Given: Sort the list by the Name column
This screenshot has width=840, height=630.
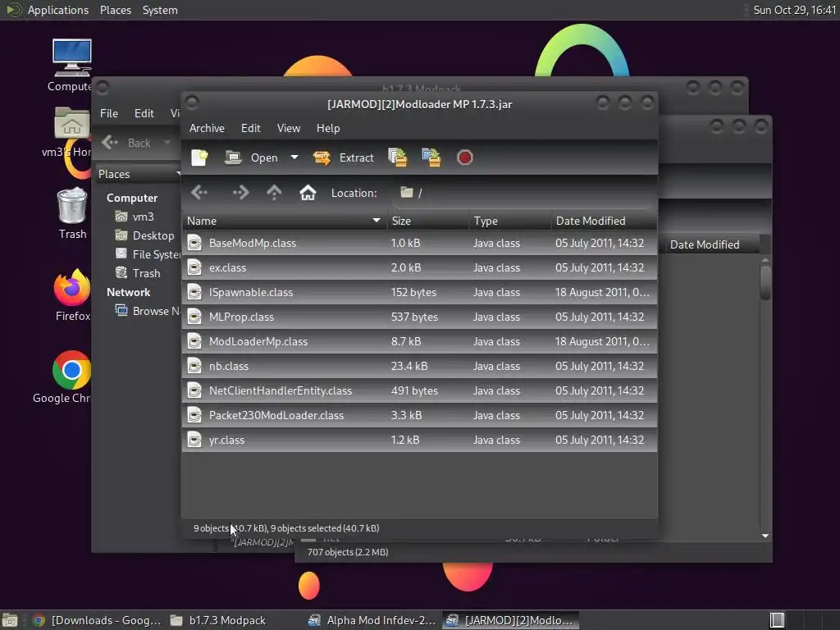Looking at the screenshot, I should point(285,221).
